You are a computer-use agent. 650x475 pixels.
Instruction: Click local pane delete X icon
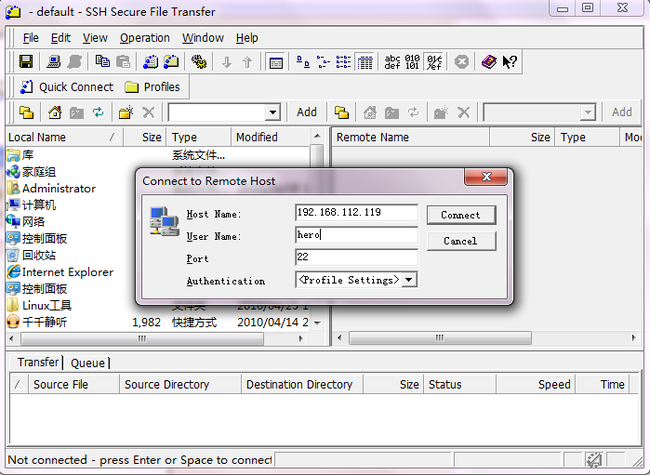click(148, 112)
